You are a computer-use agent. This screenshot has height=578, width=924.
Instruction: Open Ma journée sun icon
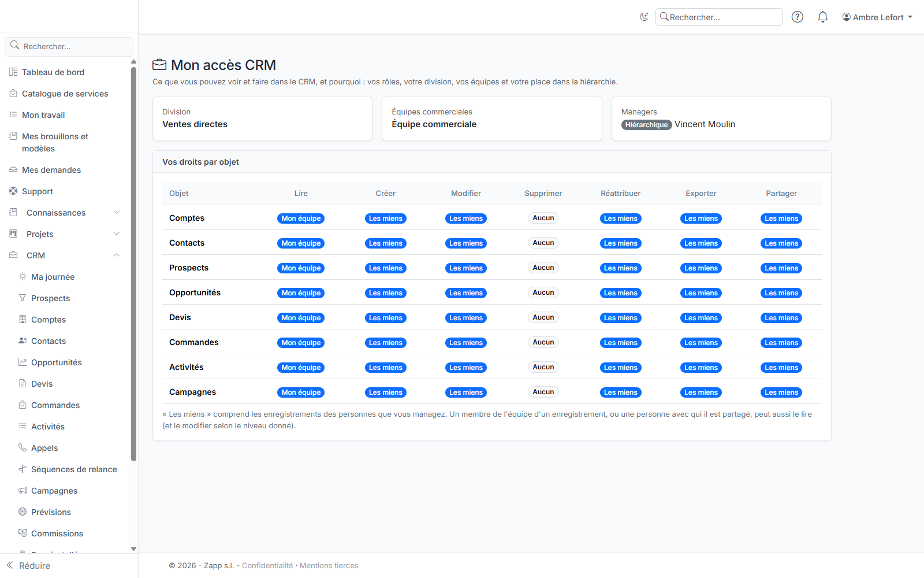click(23, 276)
